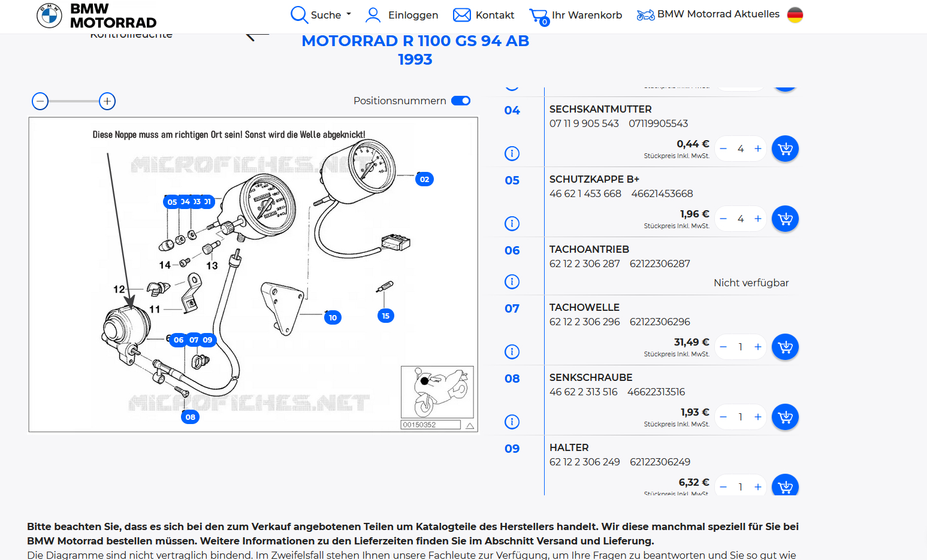
Task: Add Tachowelle to cart
Action: 785,347
